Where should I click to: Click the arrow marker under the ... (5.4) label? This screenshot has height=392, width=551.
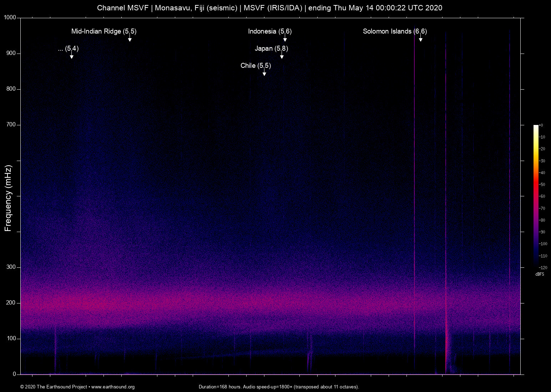pyautogui.click(x=72, y=56)
